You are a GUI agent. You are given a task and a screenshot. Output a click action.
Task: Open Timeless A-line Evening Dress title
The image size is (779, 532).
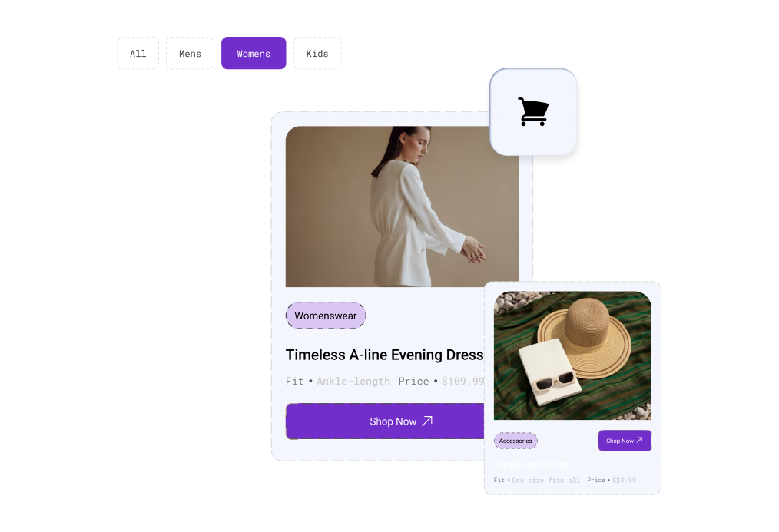click(385, 355)
